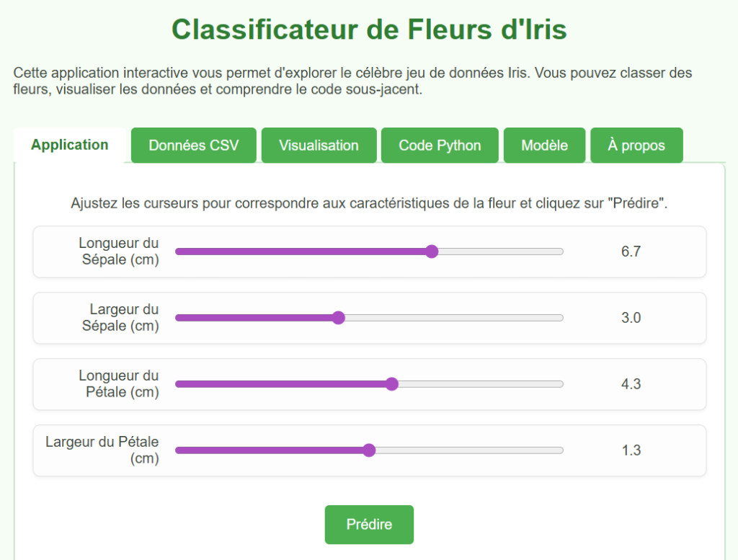
Task: Open the Visualisation tab
Action: pos(319,145)
